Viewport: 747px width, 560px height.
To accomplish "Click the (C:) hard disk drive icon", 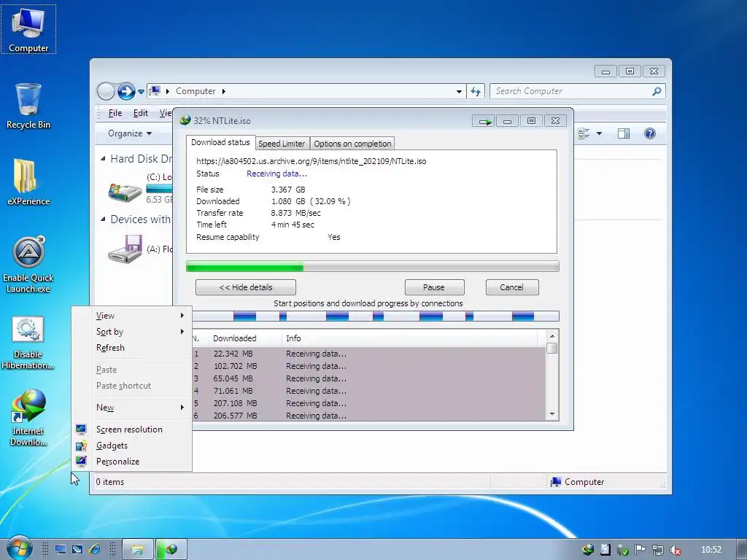I will pos(125,192).
